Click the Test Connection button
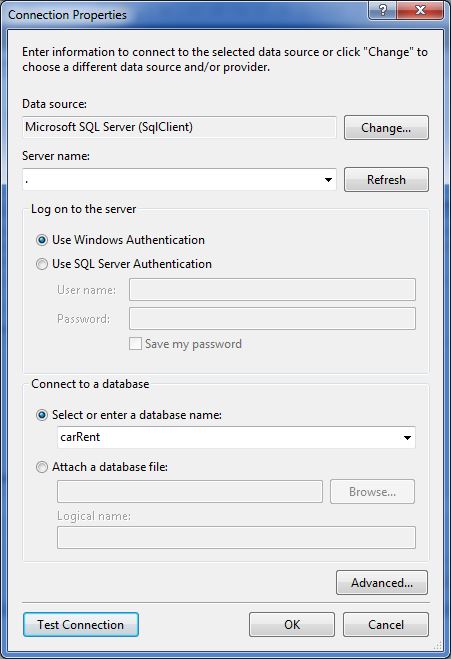The height and width of the screenshot is (659, 451). coord(81,625)
